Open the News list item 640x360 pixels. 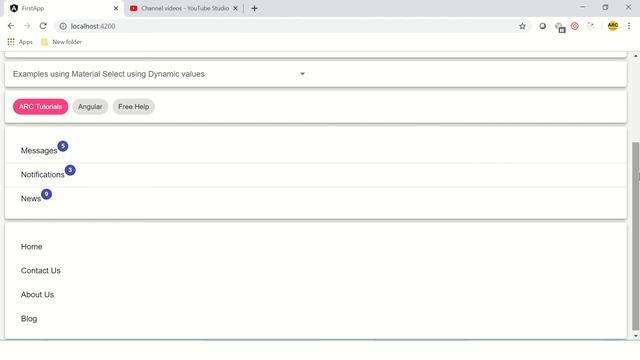point(316,199)
